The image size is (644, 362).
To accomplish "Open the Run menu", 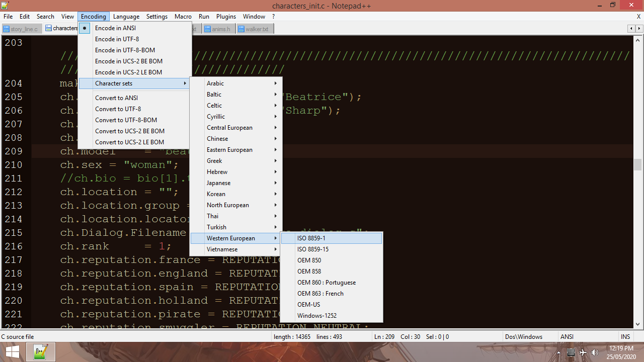I will click(x=204, y=17).
